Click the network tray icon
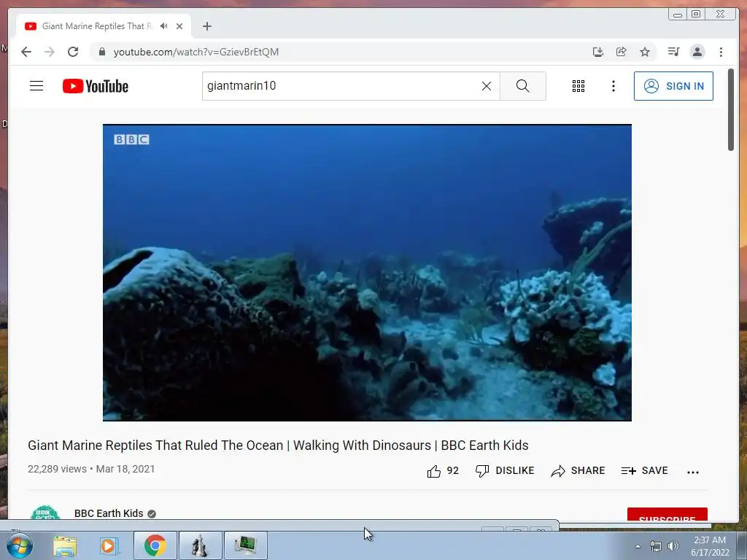Viewport: 747px width, 560px height. [656, 546]
